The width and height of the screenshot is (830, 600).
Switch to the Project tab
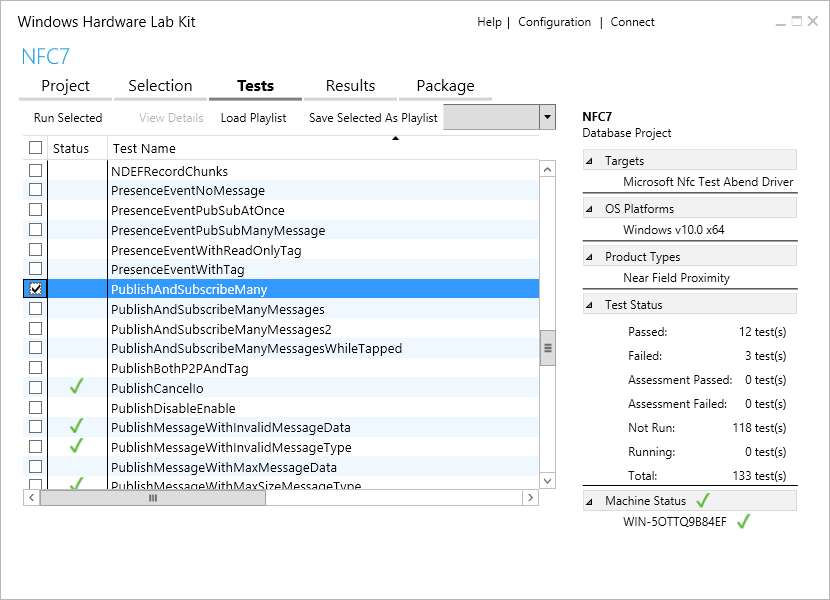tap(64, 86)
